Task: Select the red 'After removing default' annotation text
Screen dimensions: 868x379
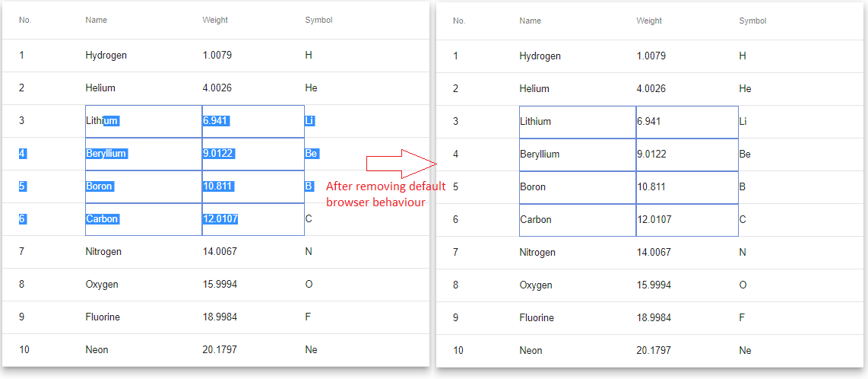Action: [386, 186]
